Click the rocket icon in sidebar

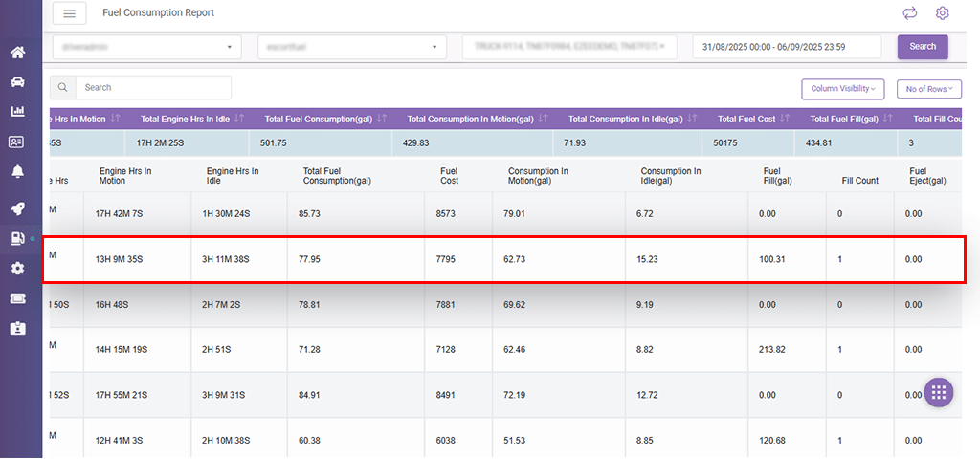click(17, 208)
